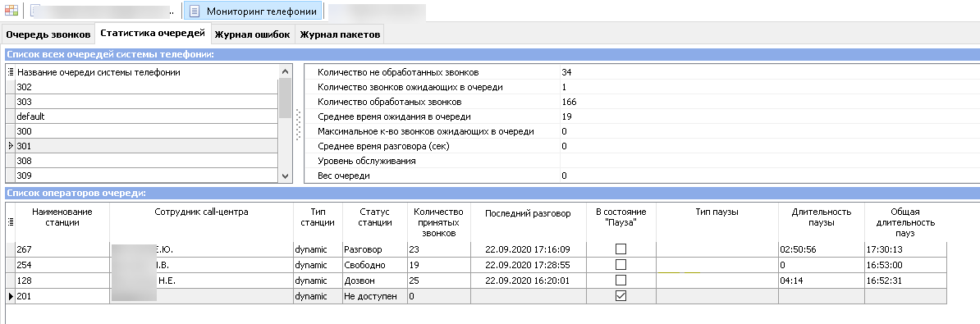Click the Общая длительность пауз column header
This screenshot has width=980, height=324.
pos(905,222)
